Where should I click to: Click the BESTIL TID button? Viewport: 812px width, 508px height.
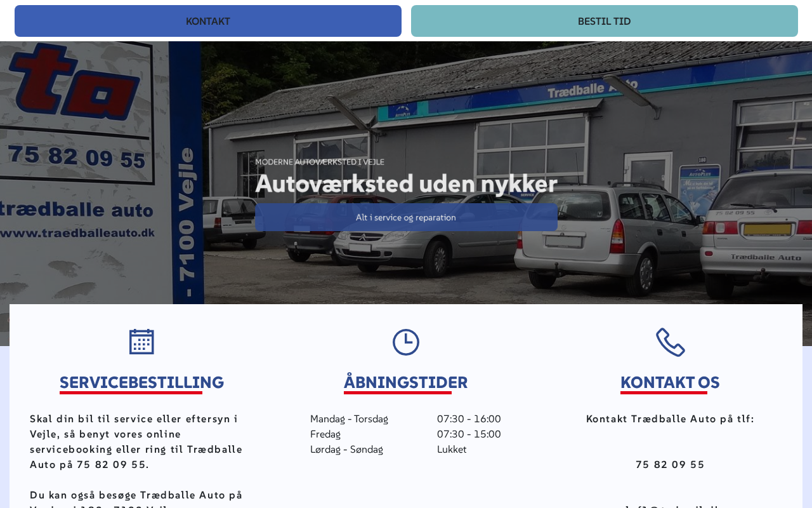pyautogui.click(x=605, y=21)
